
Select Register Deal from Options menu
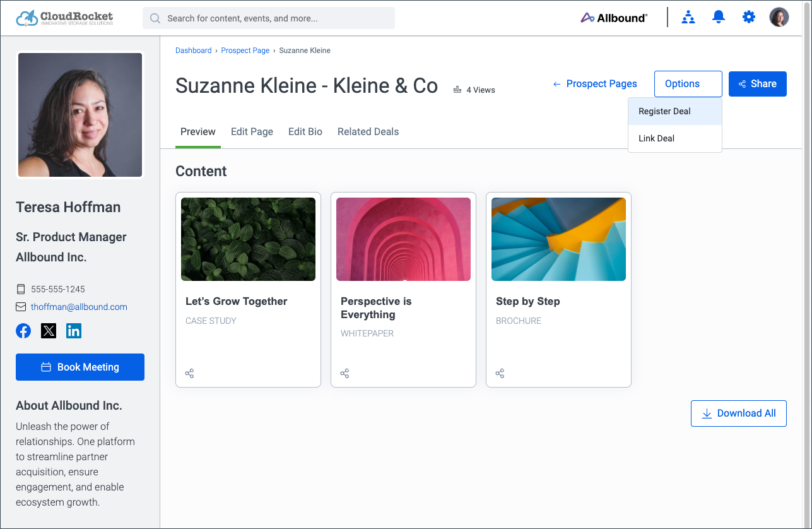click(675, 111)
